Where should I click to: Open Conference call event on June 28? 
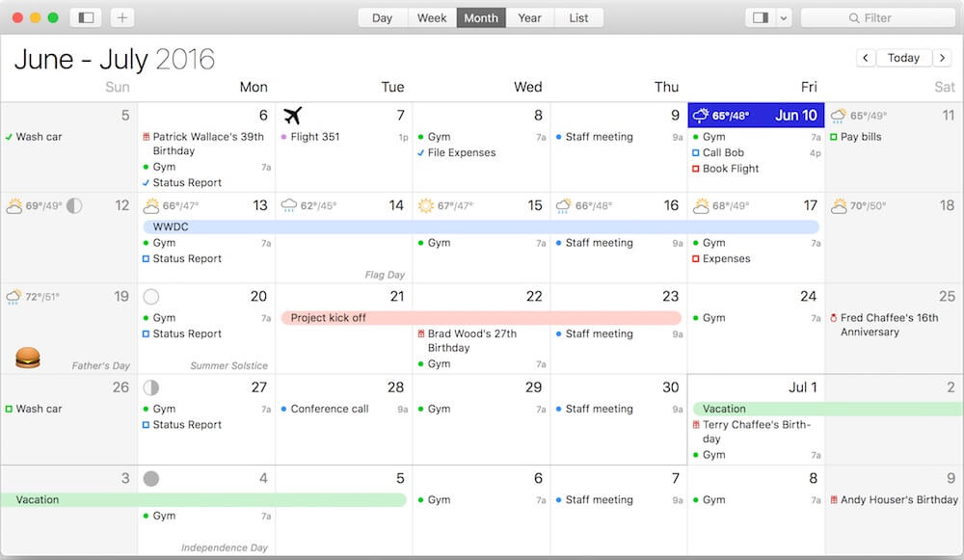pyautogui.click(x=344, y=409)
